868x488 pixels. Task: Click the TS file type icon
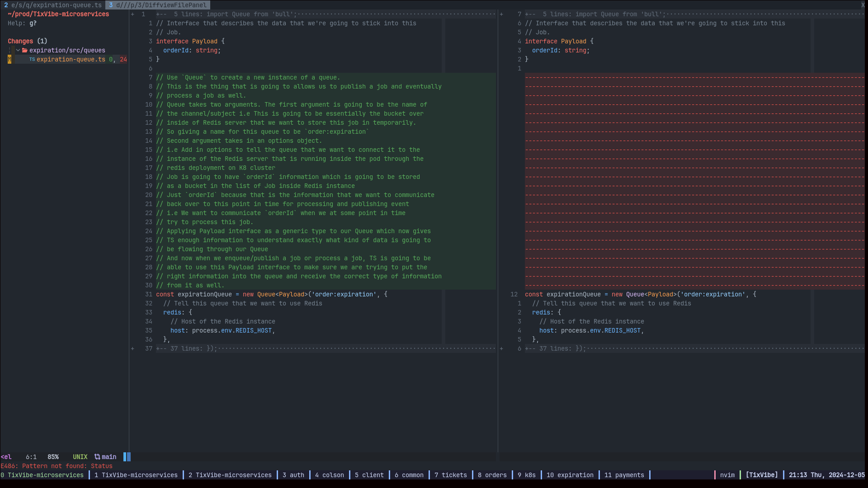click(32, 59)
